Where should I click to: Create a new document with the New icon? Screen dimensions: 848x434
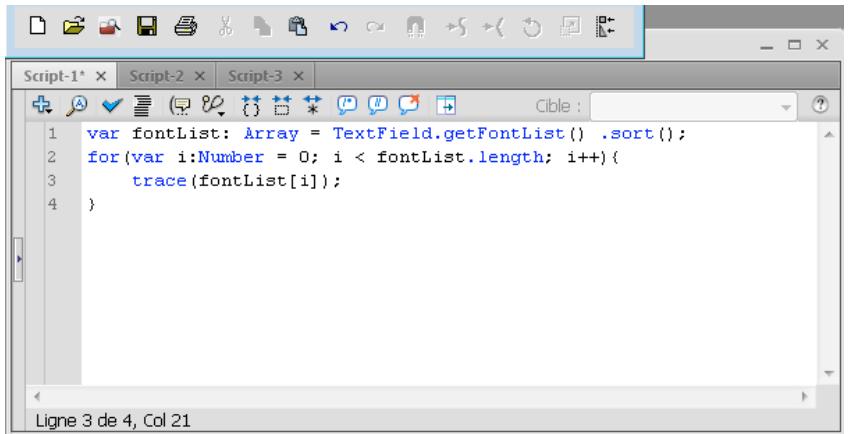tap(37, 25)
